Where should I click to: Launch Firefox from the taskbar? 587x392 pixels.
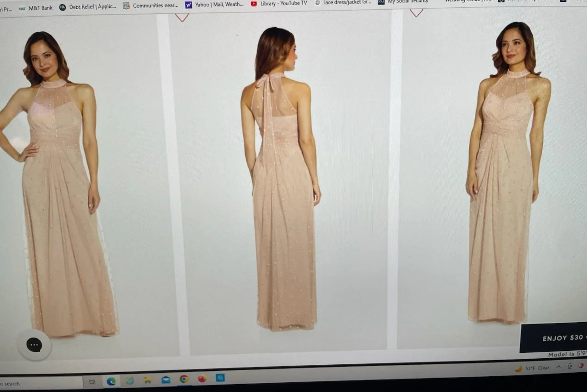click(x=202, y=379)
